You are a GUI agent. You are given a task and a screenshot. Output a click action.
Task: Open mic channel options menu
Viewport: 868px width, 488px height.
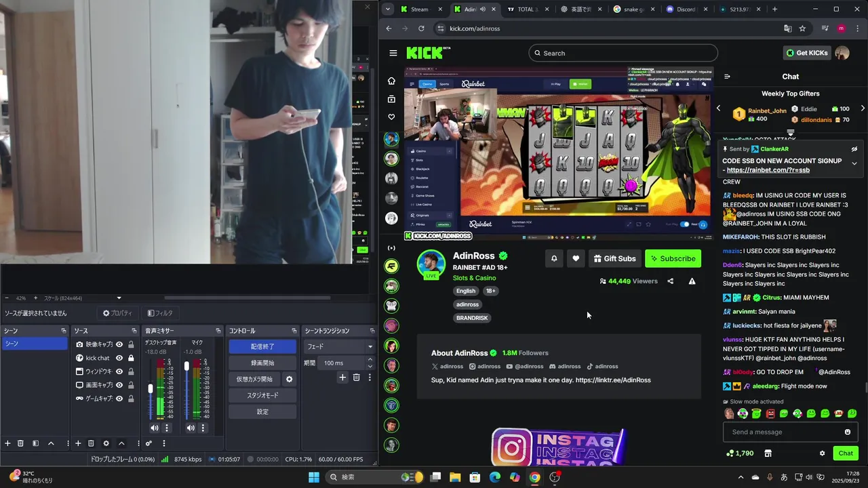(x=203, y=428)
